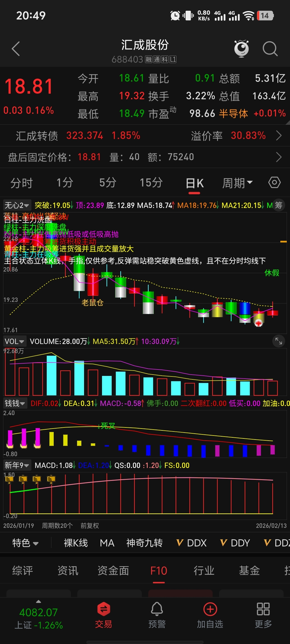The height and width of the screenshot is (644, 290).
Task: Tap the current price 18.81
Action: (x=29, y=86)
